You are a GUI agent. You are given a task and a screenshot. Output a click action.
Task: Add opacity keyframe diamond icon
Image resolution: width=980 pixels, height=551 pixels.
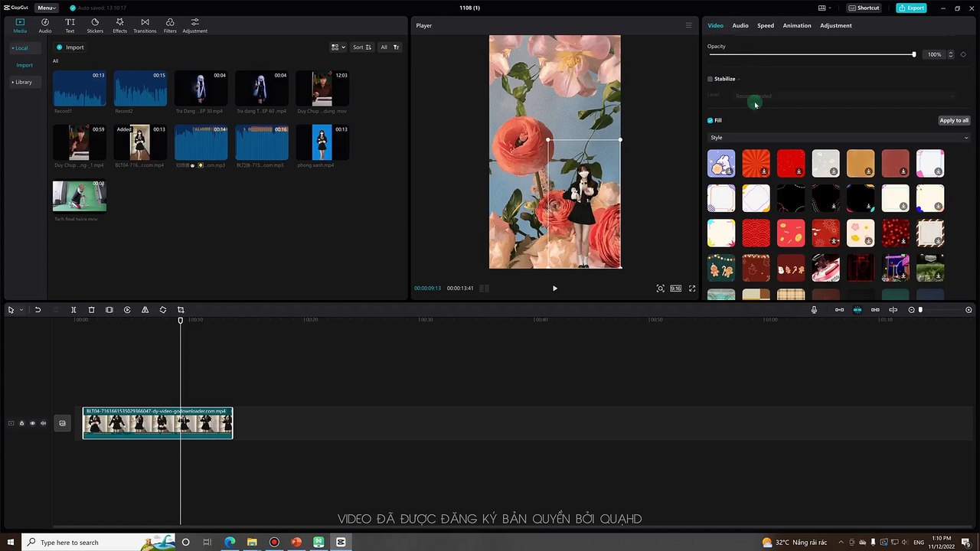(x=963, y=54)
